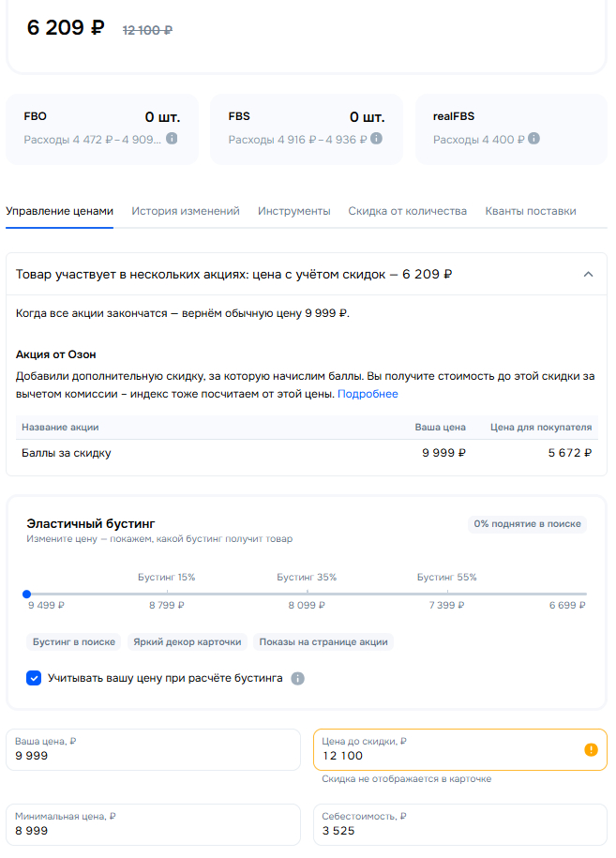616x858 pixels.
Task: Click crossed-out price '12 100 ₽'
Action: click(x=147, y=30)
